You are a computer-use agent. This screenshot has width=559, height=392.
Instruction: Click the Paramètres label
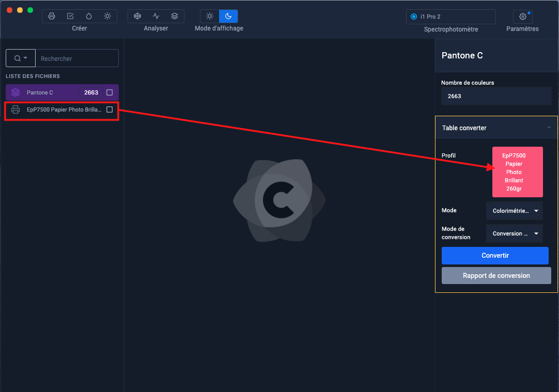pos(522,29)
